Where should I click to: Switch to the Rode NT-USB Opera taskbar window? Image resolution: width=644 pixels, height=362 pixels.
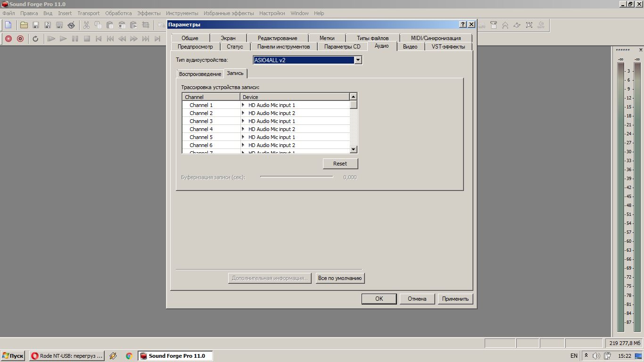66,356
